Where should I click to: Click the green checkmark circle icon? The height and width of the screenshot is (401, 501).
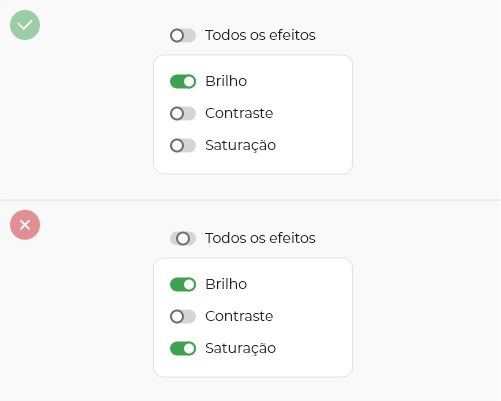[25, 25]
